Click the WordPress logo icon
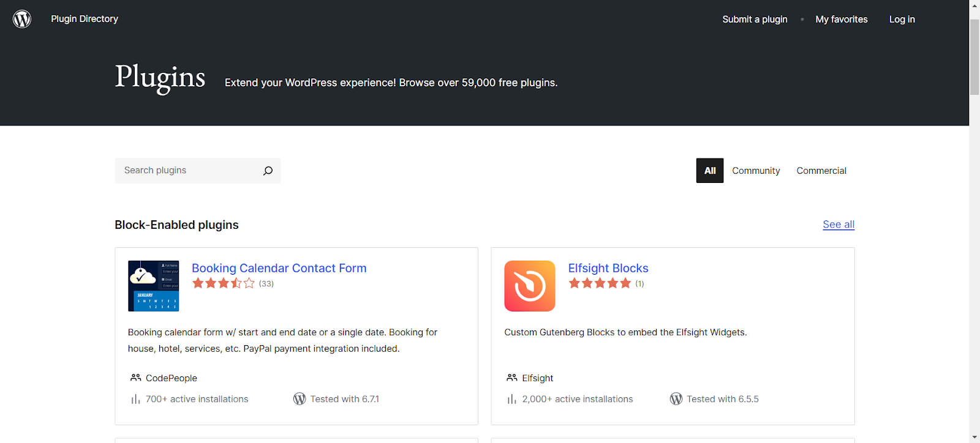 pos(22,19)
